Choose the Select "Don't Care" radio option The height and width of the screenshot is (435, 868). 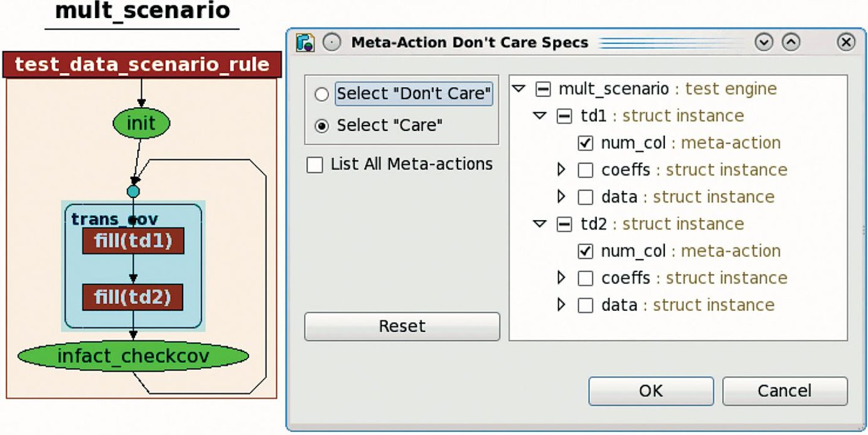pos(322,94)
